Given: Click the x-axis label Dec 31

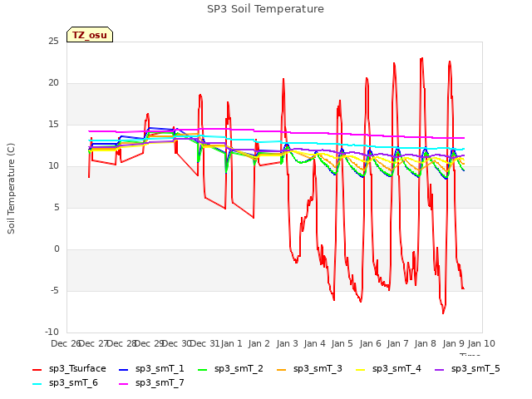Looking at the screenshot, I should coord(205,343).
